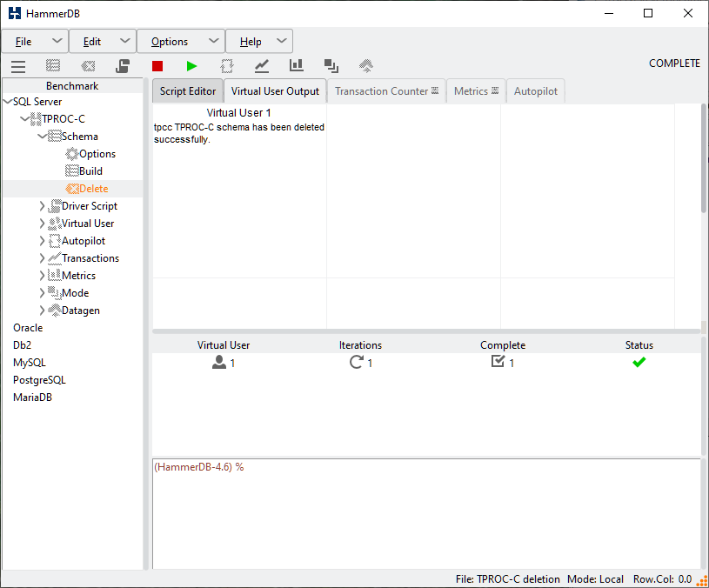Open the Metrics bar-chart toolbar icon
Viewport: 709px width, 588px height.
pyautogui.click(x=297, y=65)
